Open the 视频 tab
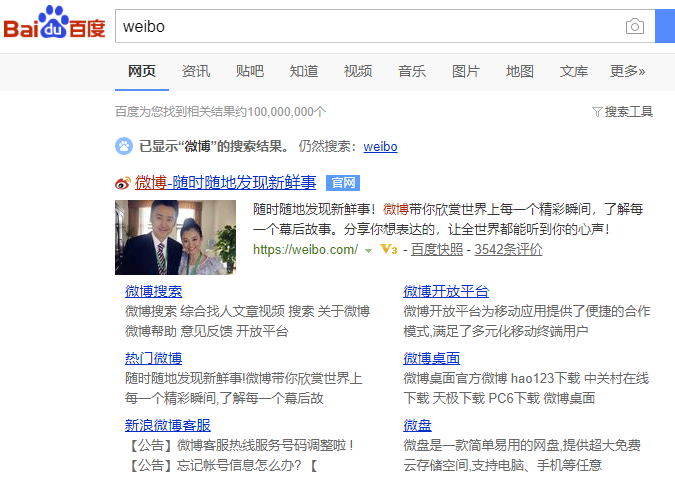Image resolution: width=675 pixels, height=489 pixels. click(x=358, y=71)
